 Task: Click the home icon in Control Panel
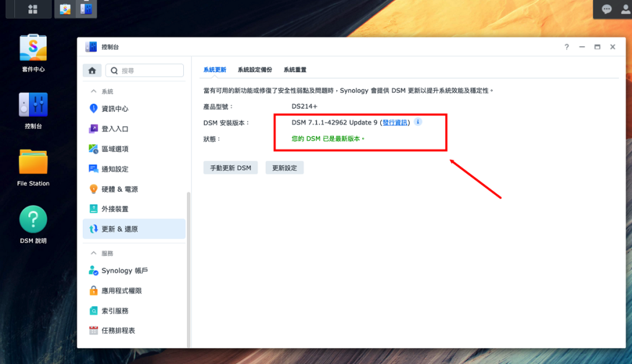(92, 71)
